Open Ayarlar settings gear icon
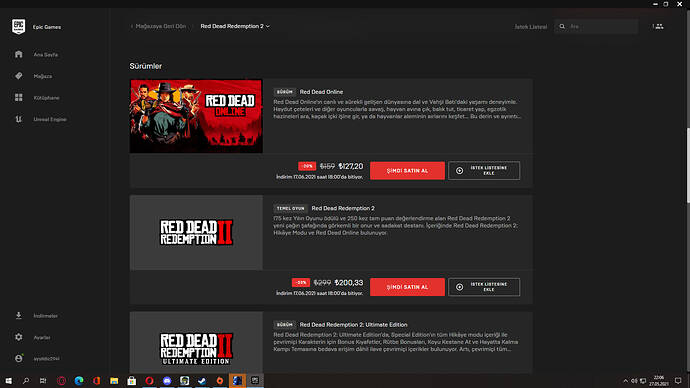This screenshot has width=690, height=388. tap(18, 337)
